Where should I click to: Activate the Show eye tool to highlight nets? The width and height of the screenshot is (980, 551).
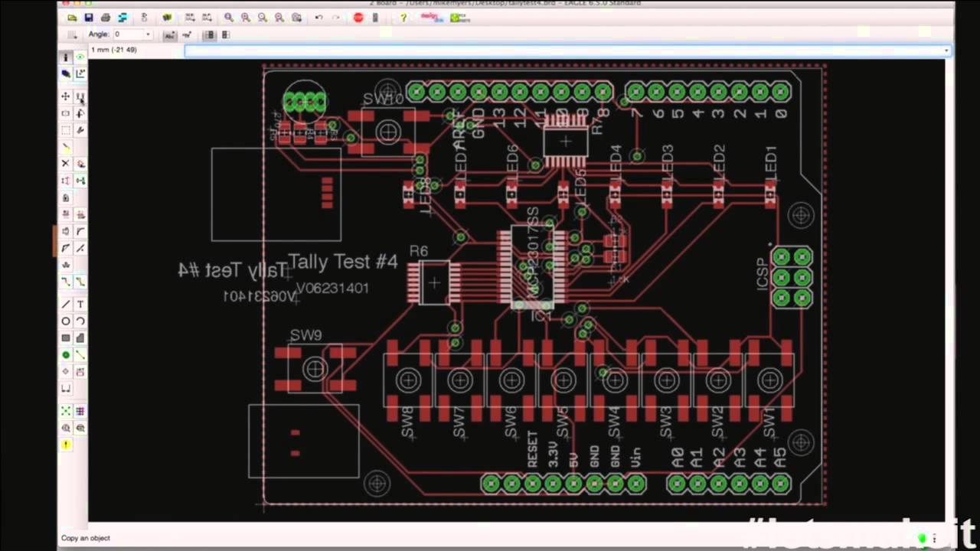tap(81, 57)
